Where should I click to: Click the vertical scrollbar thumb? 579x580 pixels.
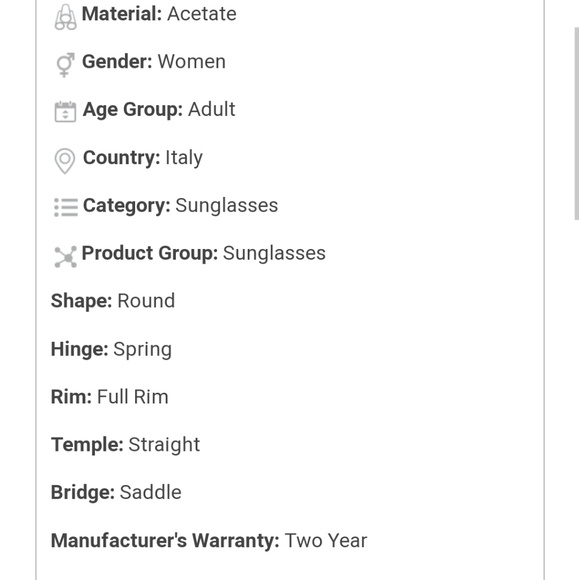point(576,124)
